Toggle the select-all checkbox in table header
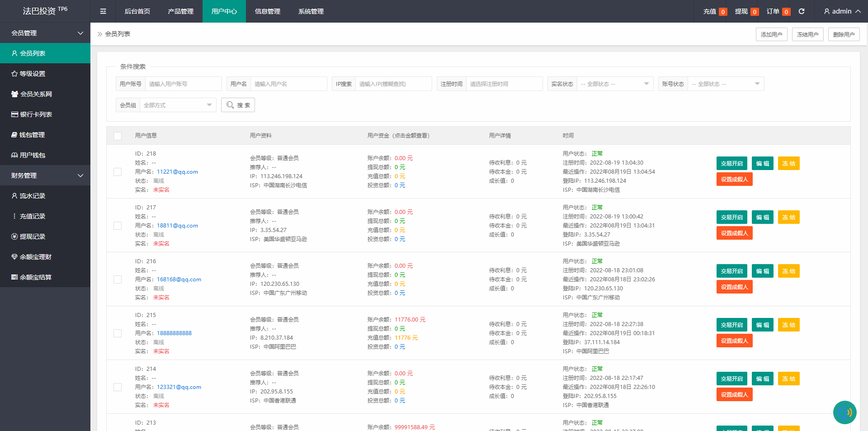Viewport: 868px width, 431px height. (x=118, y=136)
